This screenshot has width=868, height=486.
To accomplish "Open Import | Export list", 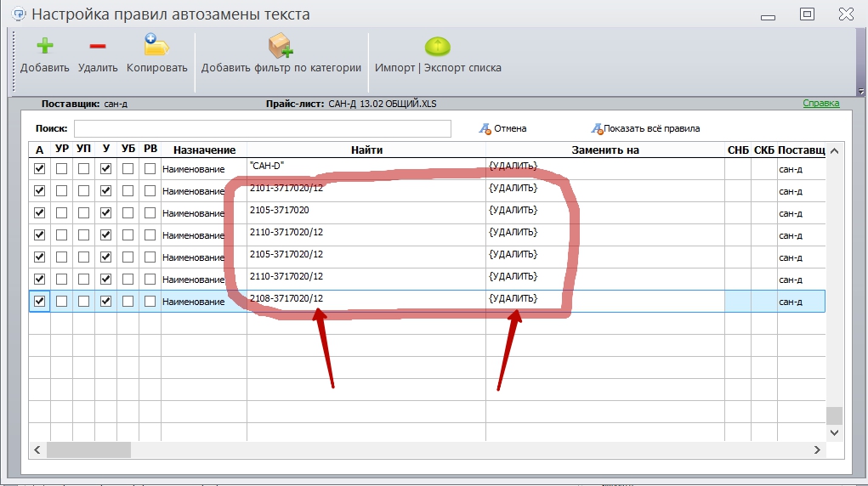I will (x=438, y=54).
